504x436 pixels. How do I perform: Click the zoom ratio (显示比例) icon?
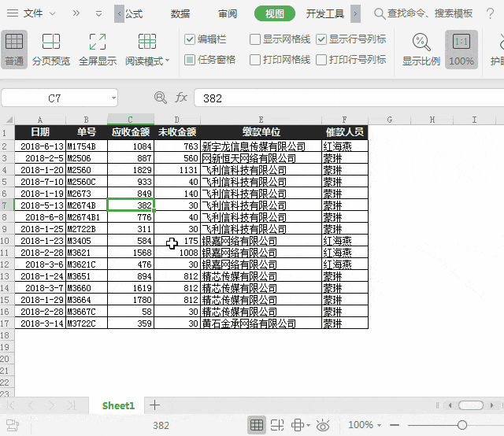click(x=421, y=49)
